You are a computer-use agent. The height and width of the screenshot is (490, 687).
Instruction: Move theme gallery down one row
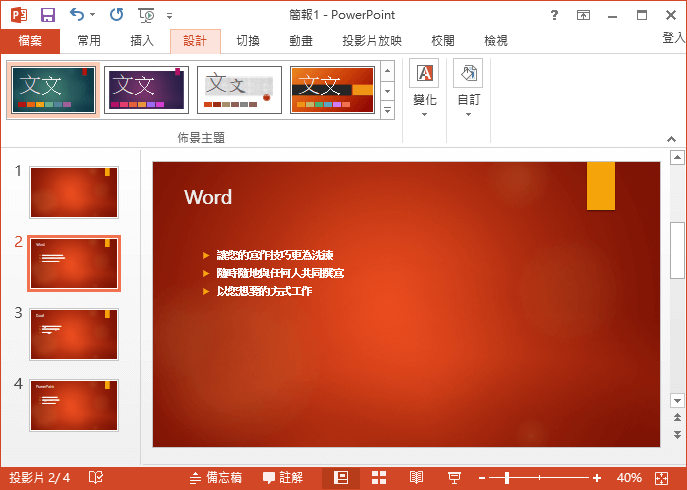click(x=388, y=91)
